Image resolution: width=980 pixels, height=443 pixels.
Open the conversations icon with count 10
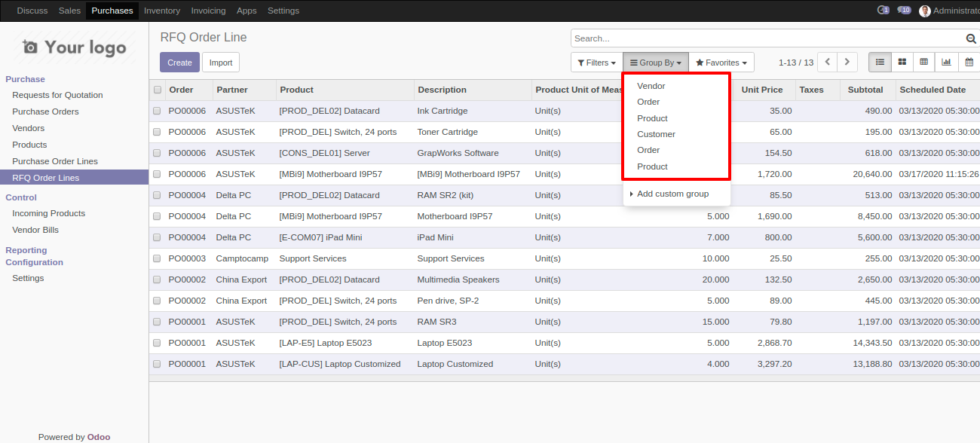point(904,11)
